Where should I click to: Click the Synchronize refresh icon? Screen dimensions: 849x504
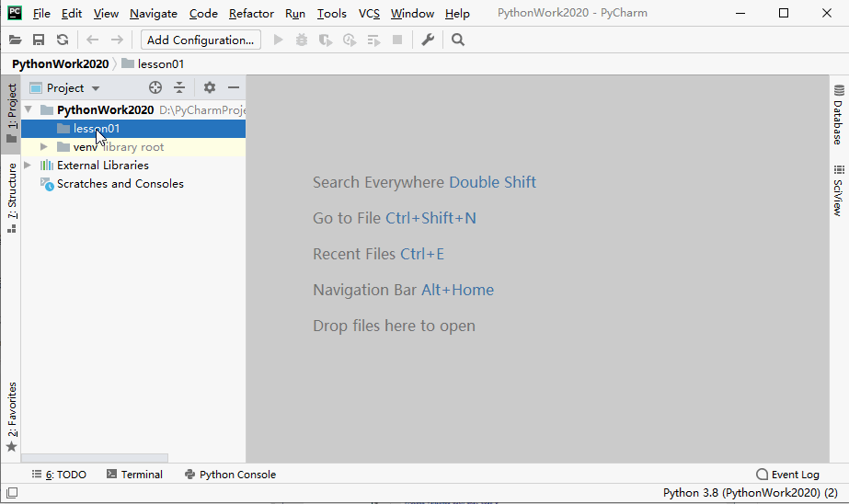(x=63, y=40)
